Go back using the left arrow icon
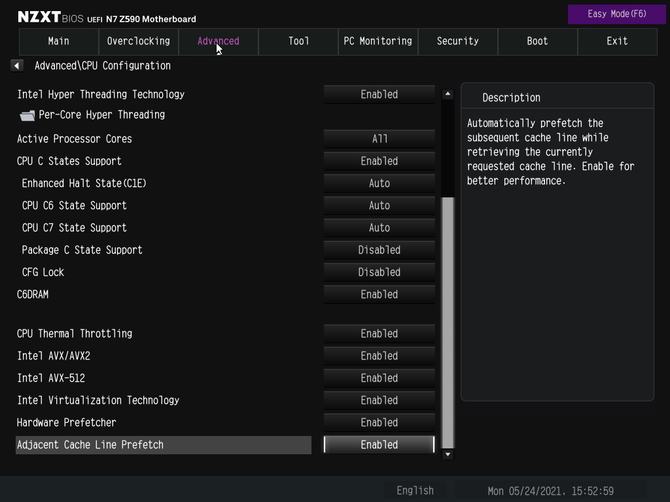The image size is (670, 502). [17, 66]
